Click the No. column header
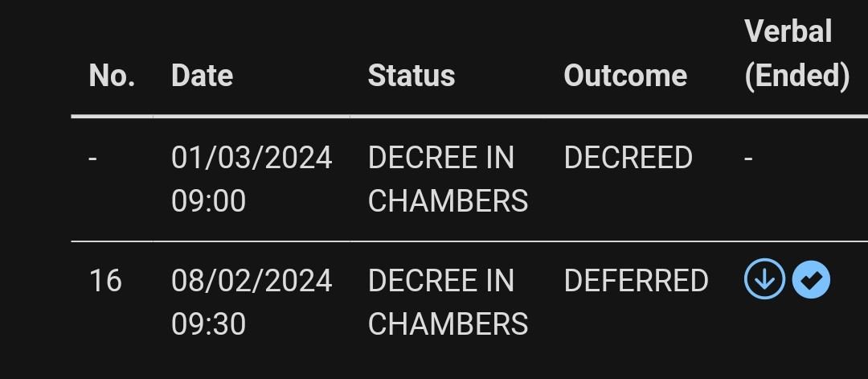The height and width of the screenshot is (379, 868). point(112,76)
